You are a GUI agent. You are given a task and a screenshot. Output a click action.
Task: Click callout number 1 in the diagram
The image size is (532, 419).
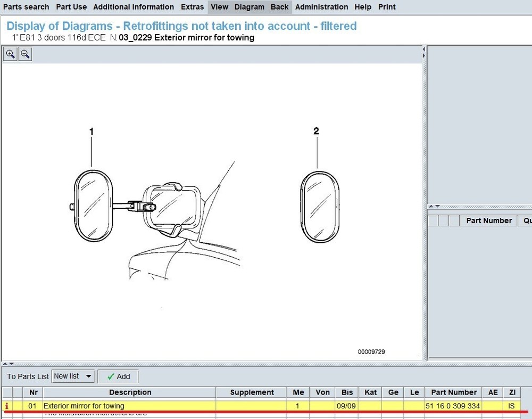[92, 131]
